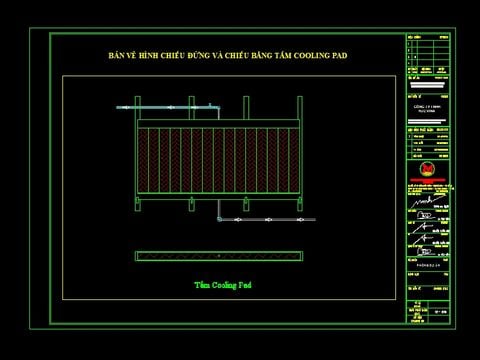Click the first red cooling pad panel
Viewport: 480px width, 360px height.
tap(143, 160)
